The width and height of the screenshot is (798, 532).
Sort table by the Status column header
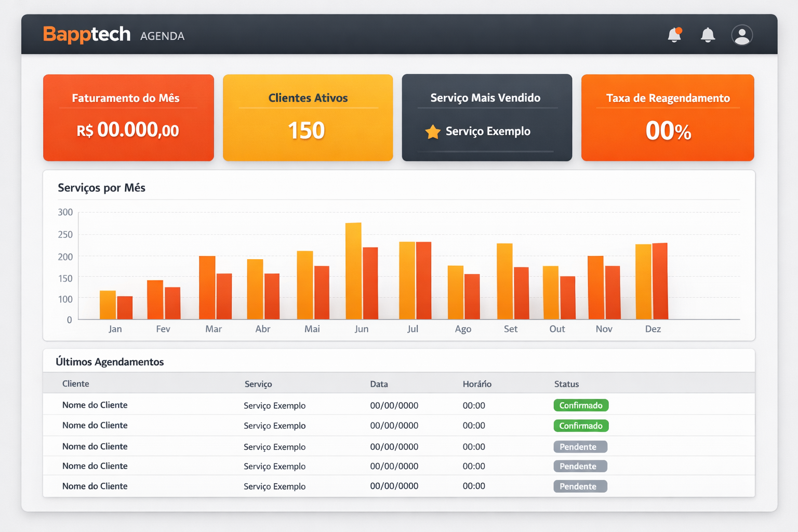coord(566,383)
